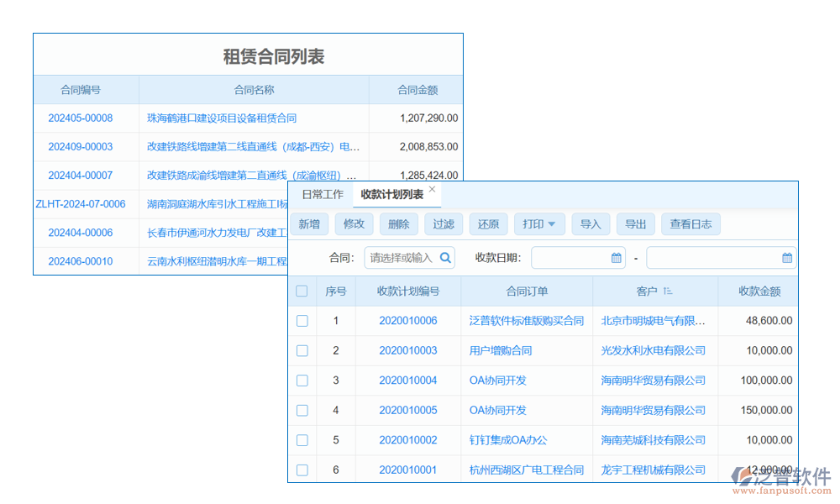Image resolution: width=840 pixels, height=504 pixels.
Task: Expand the 打印 dropdown button
Action: click(x=538, y=224)
